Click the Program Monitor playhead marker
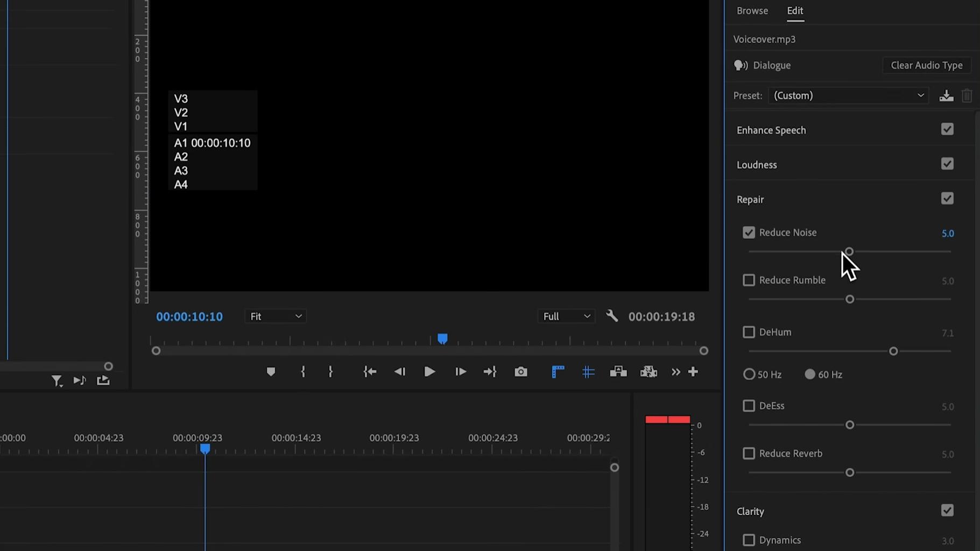Viewport: 980px width, 551px height. [442, 338]
